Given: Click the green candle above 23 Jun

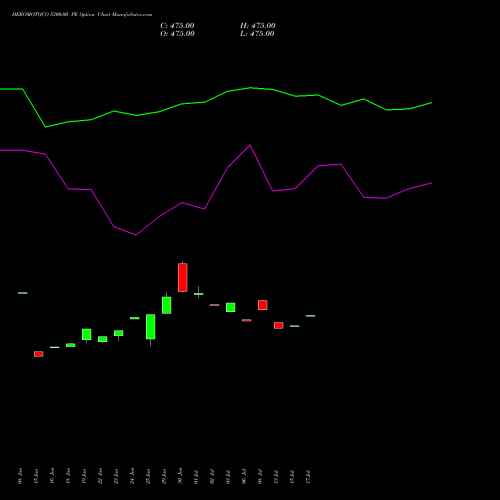Looking at the screenshot, I should 119,333.
